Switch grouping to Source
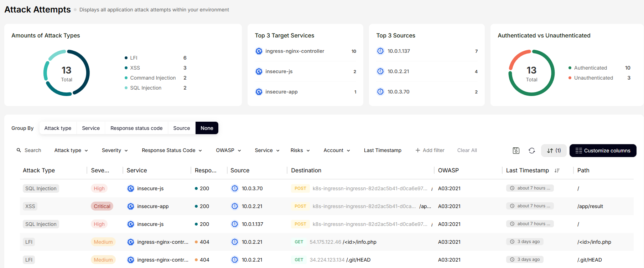This screenshot has height=268, width=644. (181, 128)
